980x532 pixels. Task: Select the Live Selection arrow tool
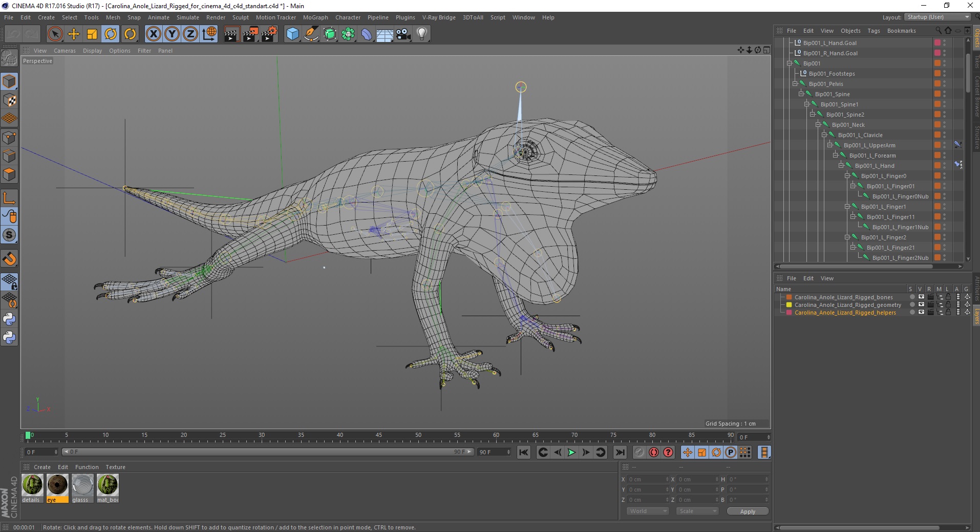[x=55, y=34]
